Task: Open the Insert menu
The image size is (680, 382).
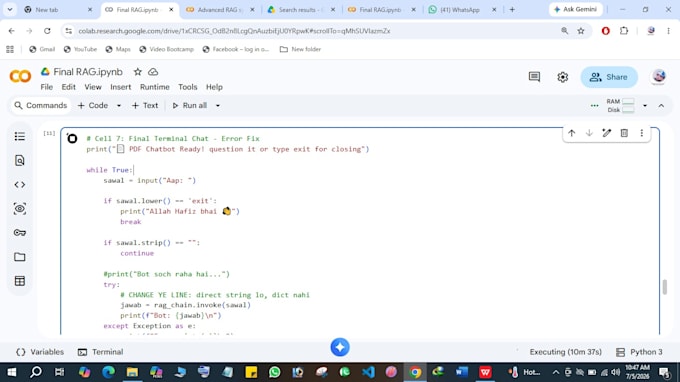Action: point(121,87)
